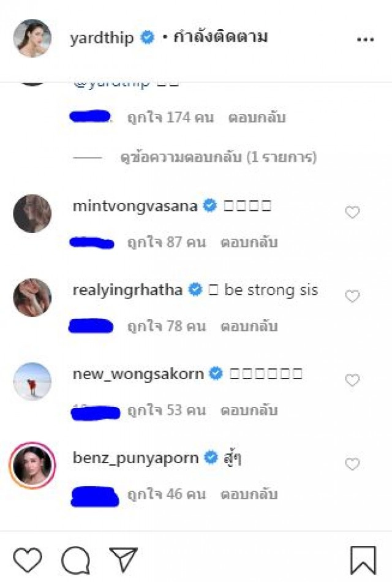Like mintvongvasana's comment with the heart

[353, 211]
